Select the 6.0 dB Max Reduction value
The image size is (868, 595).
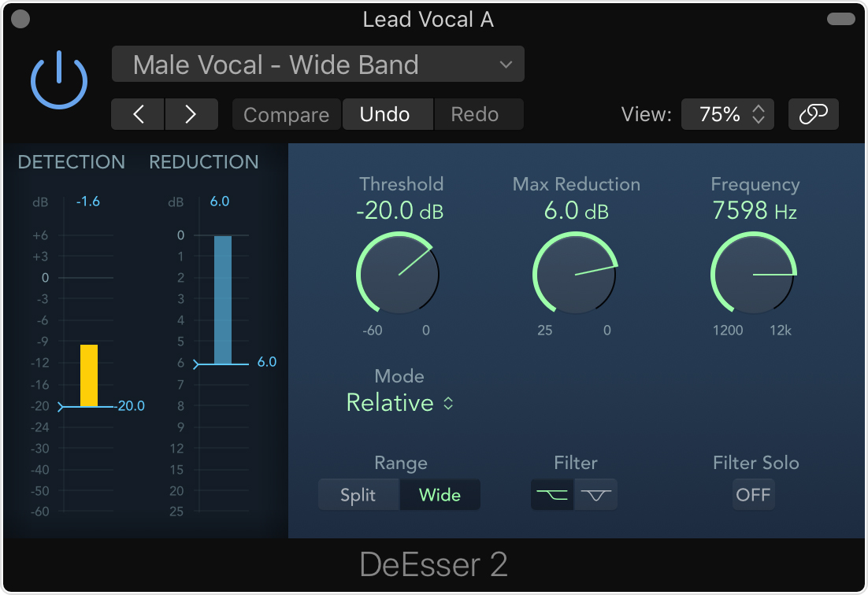pos(577,211)
